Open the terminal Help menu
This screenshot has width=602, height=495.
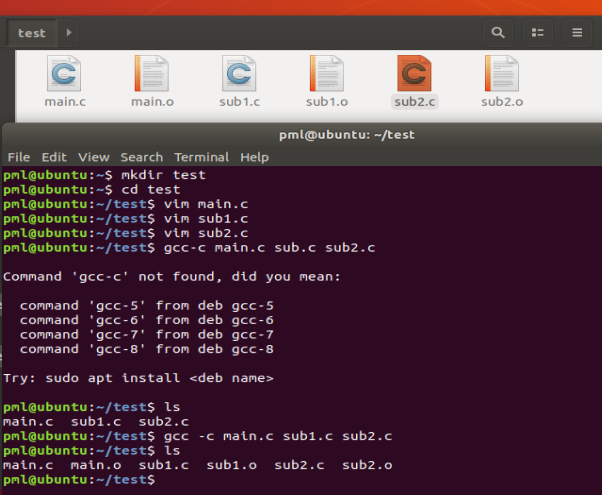pyautogui.click(x=255, y=157)
